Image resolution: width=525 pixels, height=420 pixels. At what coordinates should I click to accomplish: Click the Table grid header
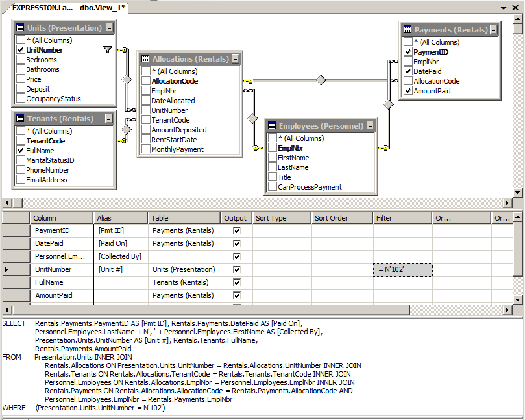184,218
